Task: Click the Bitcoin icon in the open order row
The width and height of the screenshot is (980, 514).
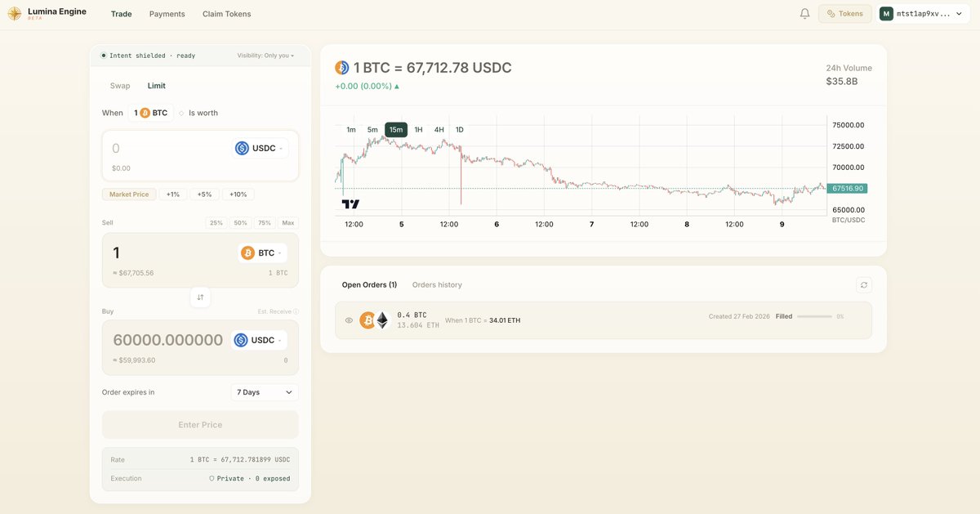Action: (x=367, y=320)
